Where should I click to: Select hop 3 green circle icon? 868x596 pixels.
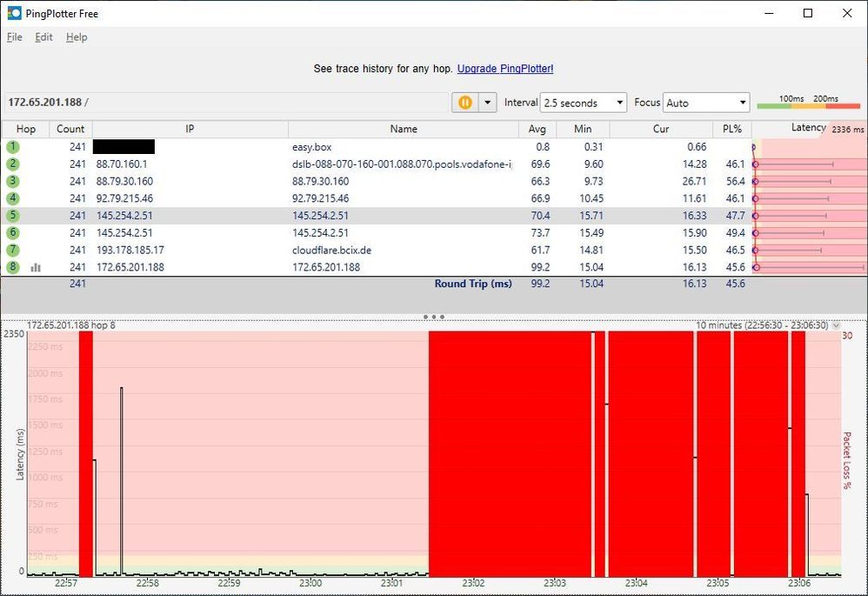13,181
